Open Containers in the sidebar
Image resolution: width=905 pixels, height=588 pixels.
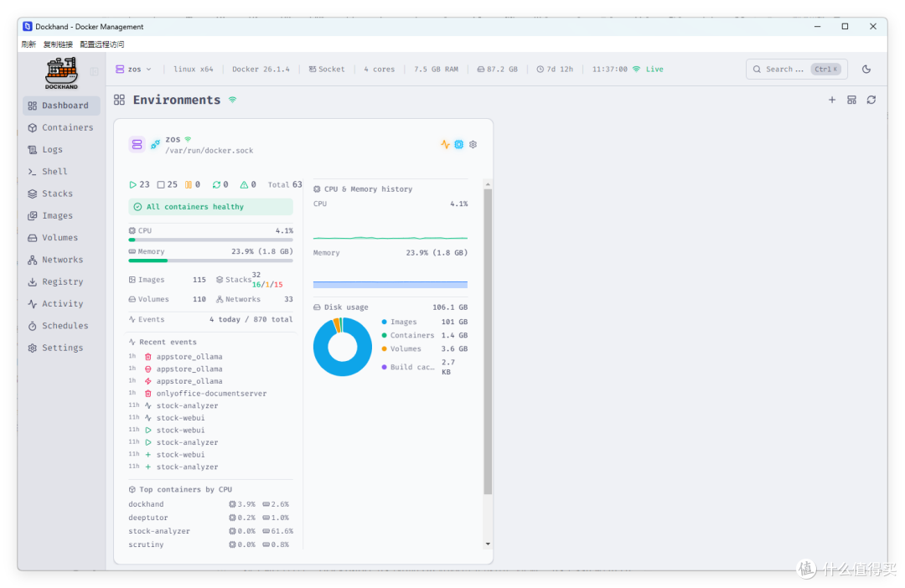pyautogui.click(x=61, y=127)
